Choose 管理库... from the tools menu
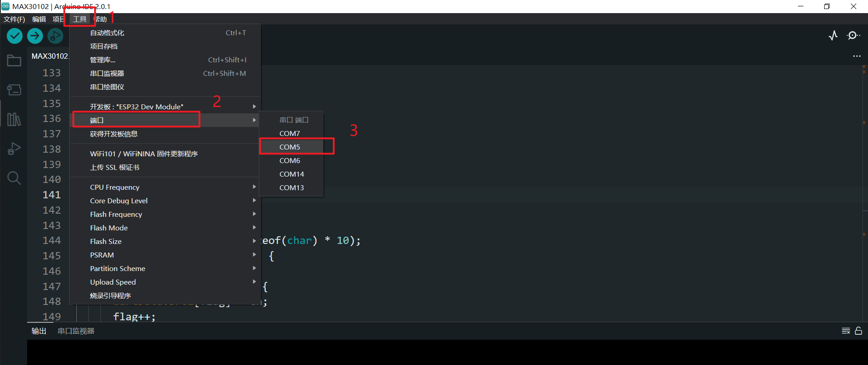The image size is (868, 365). tap(165, 60)
